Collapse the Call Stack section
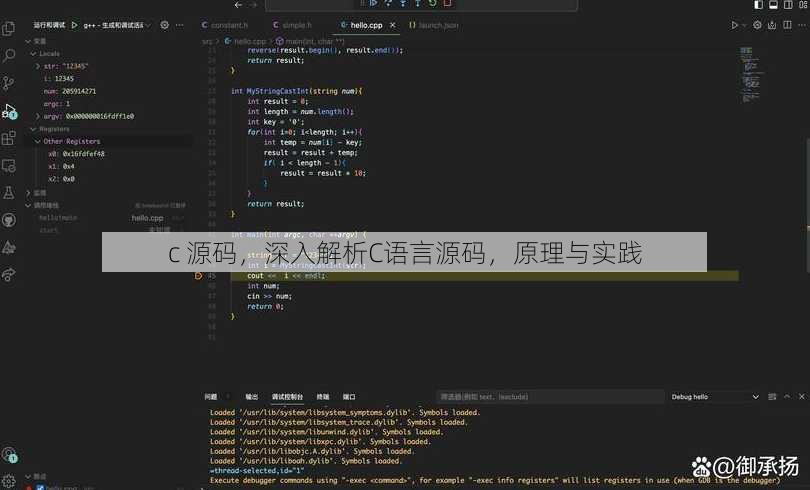This screenshot has height=490, width=810. point(28,206)
